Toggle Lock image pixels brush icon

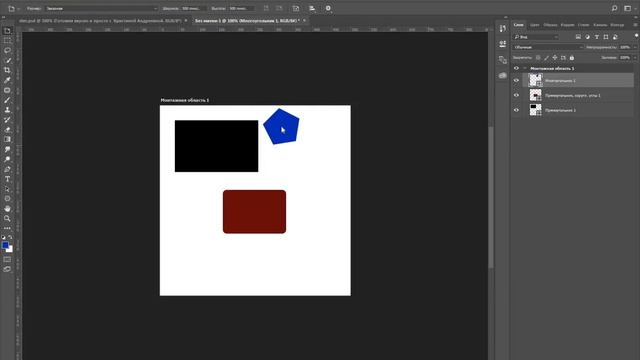pyautogui.click(x=547, y=58)
